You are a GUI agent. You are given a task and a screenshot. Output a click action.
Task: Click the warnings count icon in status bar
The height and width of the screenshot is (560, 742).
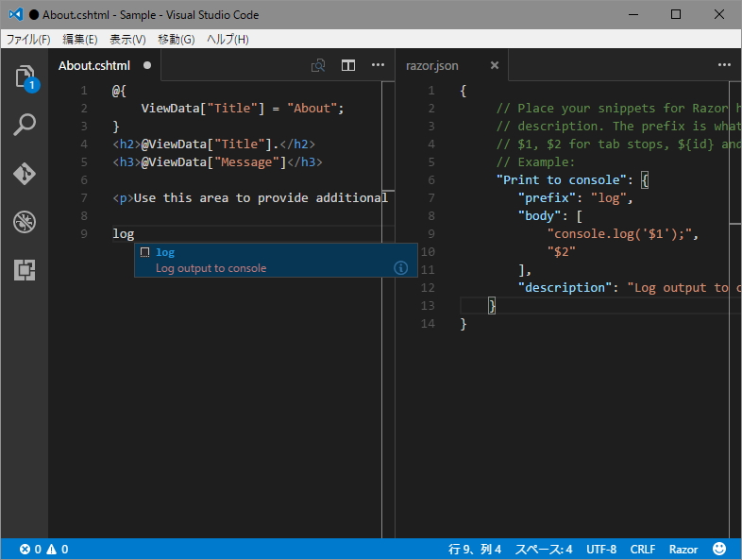(51, 549)
